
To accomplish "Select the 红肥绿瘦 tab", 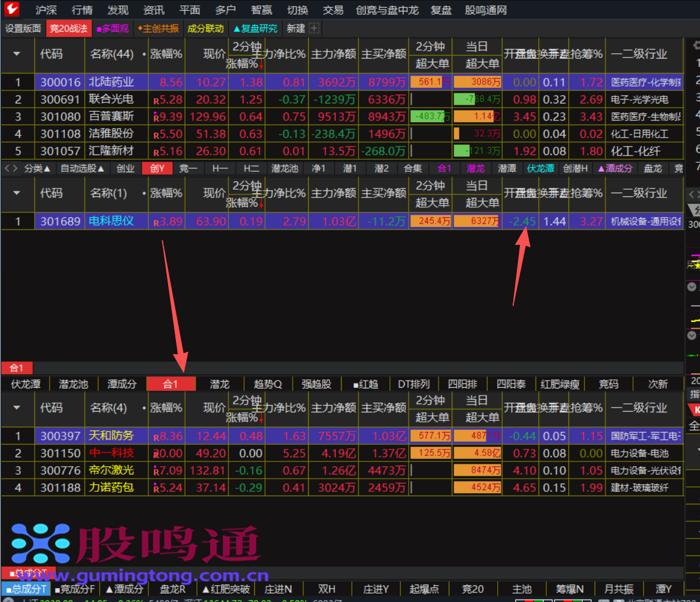I will (560, 384).
